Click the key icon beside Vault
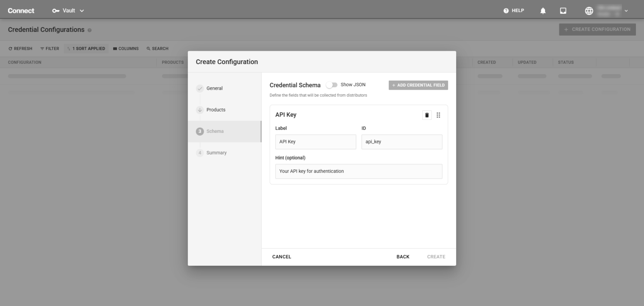644x306 pixels. (x=56, y=10)
